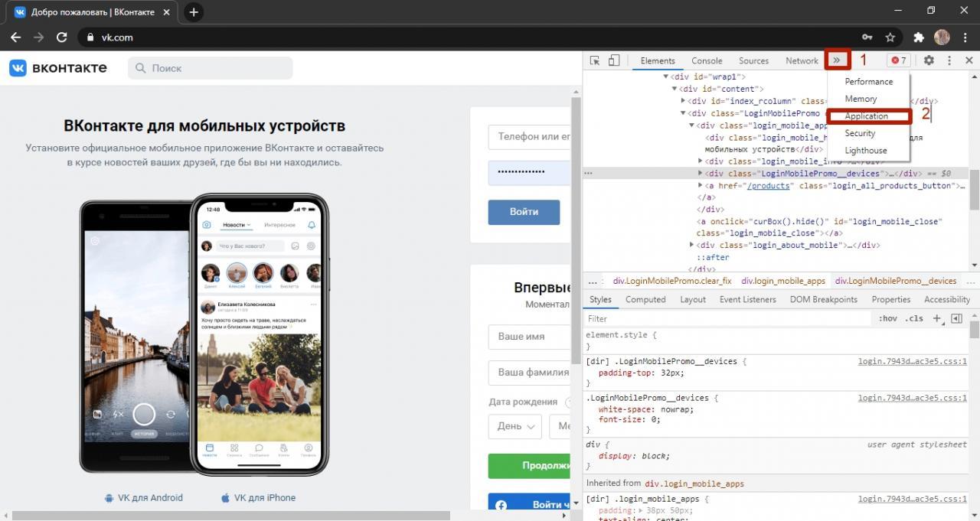Open DevTools settings gear
Screen dimensions: 980x521
pos(929,60)
